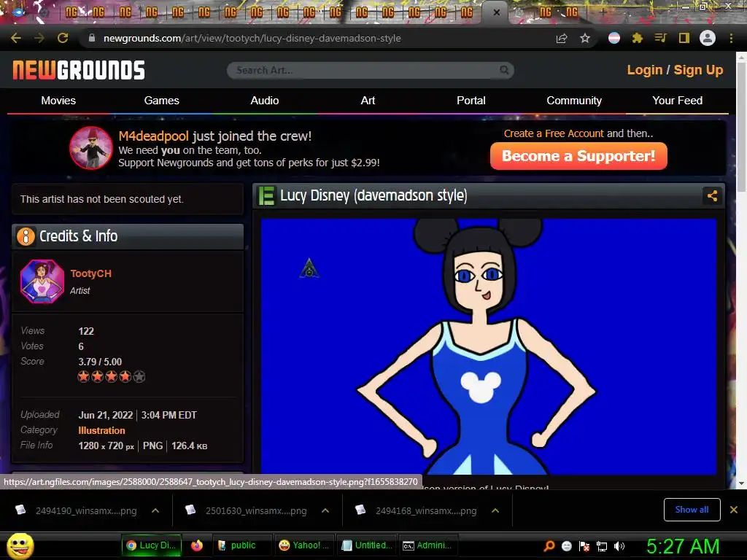
Task: Submit search with the magnifier icon
Action: pos(504,70)
